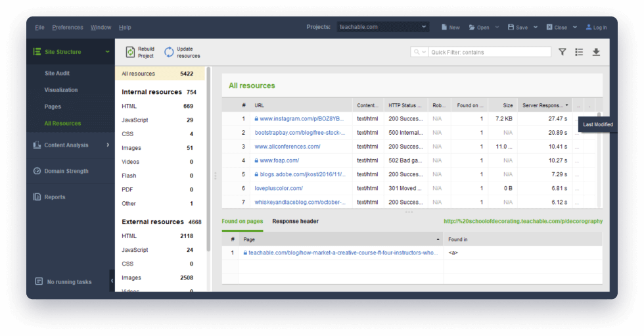Click the Rebuild Project icon
The height and width of the screenshot is (336, 644).
(x=130, y=52)
